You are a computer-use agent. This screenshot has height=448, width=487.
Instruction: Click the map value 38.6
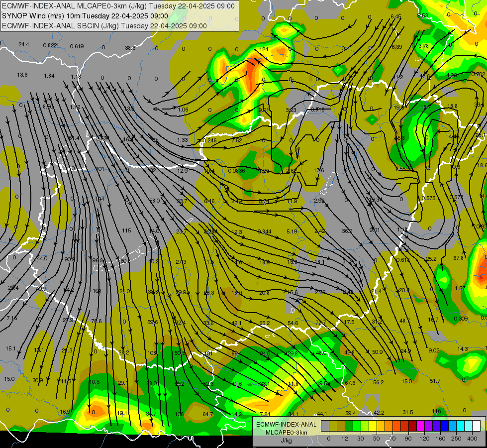130,48
